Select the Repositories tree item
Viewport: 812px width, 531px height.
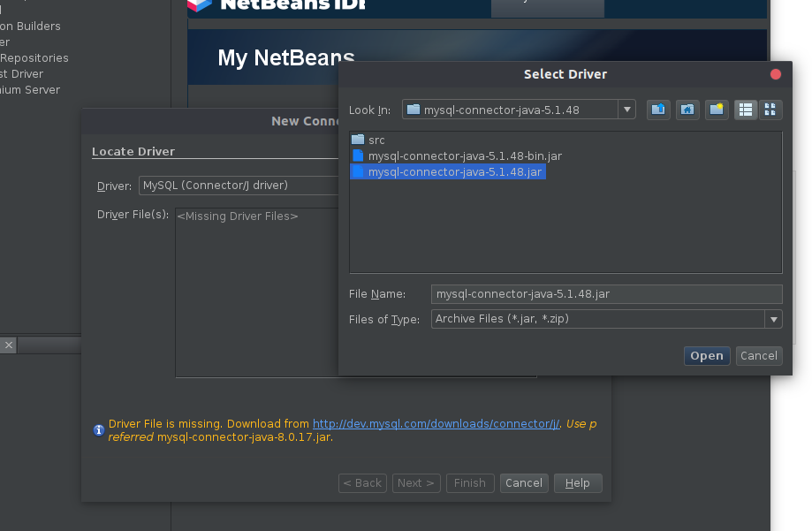34,58
